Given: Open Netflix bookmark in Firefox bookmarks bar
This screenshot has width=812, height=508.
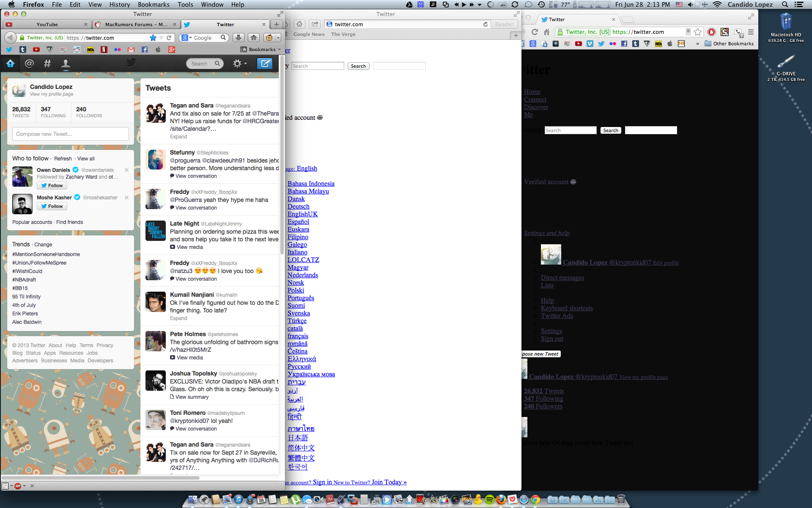Looking at the screenshot, I should [104, 50].
